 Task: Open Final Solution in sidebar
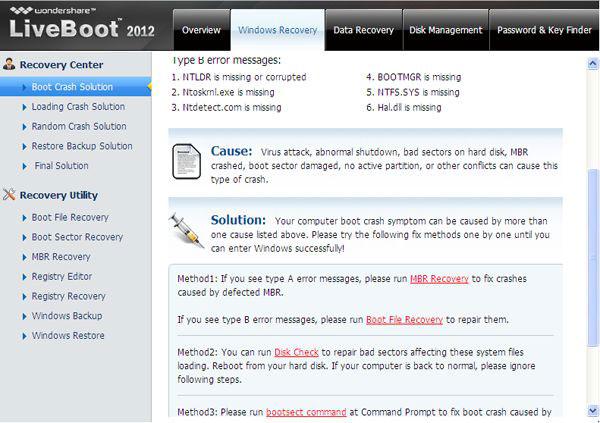(x=61, y=166)
